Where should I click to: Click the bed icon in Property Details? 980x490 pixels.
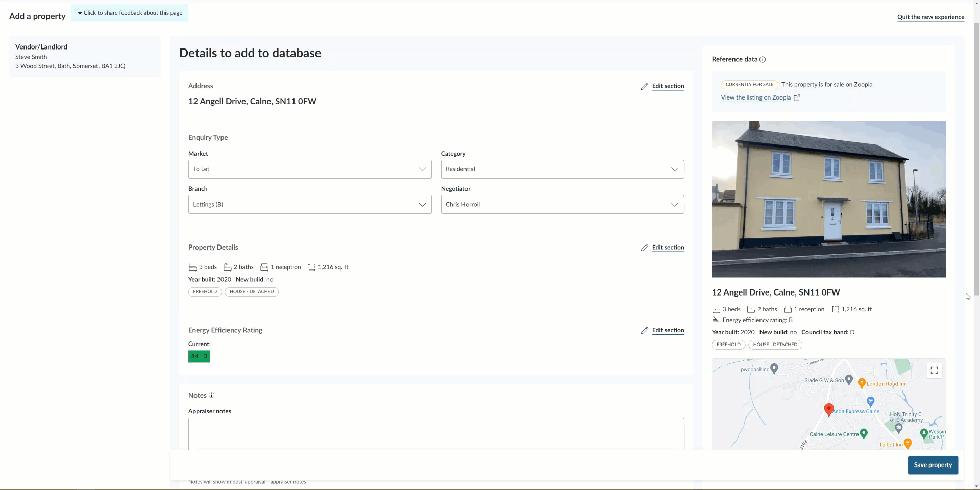192,267
